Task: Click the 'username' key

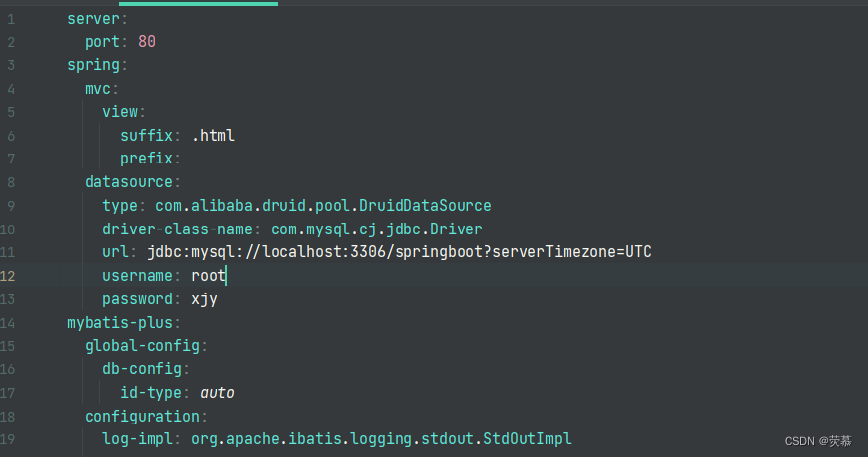Action: point(138,276)
